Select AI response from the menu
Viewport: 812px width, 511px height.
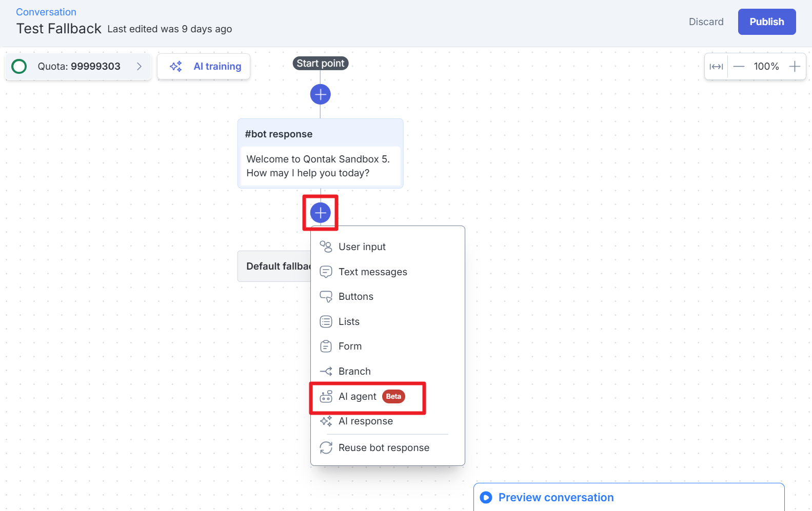click(x=365, y=421)
